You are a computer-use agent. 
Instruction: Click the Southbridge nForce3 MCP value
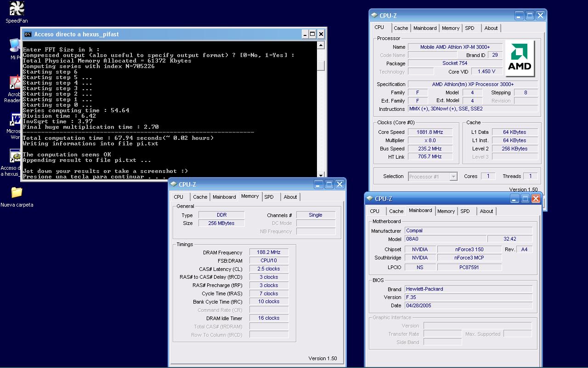[x=469, y=258]
